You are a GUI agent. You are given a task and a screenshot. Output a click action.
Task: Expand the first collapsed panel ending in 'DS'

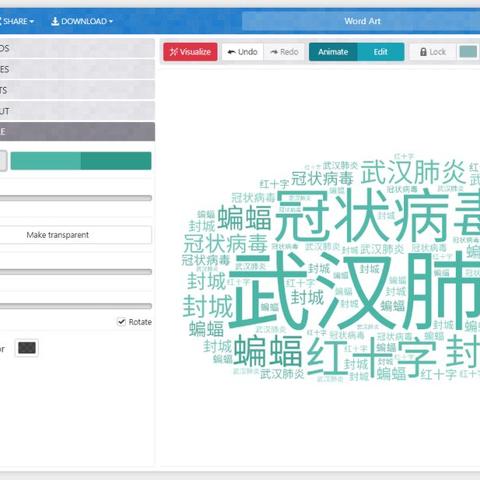[x=77, y=48]
